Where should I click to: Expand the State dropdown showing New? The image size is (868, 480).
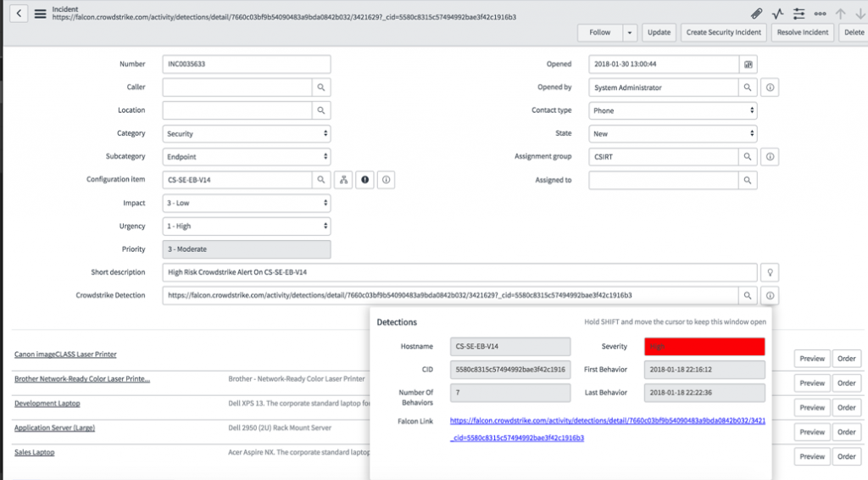click(x=672, y=133)
